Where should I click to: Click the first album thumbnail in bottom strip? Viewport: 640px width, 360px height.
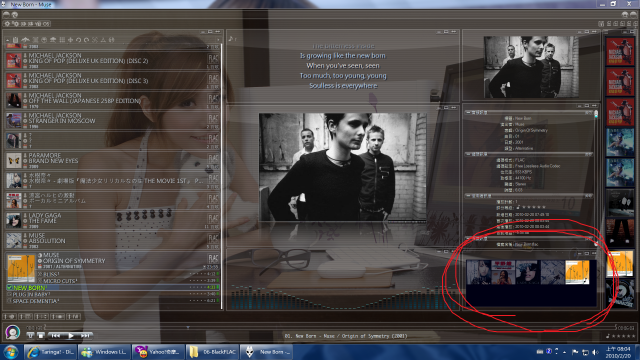(479, 272)
